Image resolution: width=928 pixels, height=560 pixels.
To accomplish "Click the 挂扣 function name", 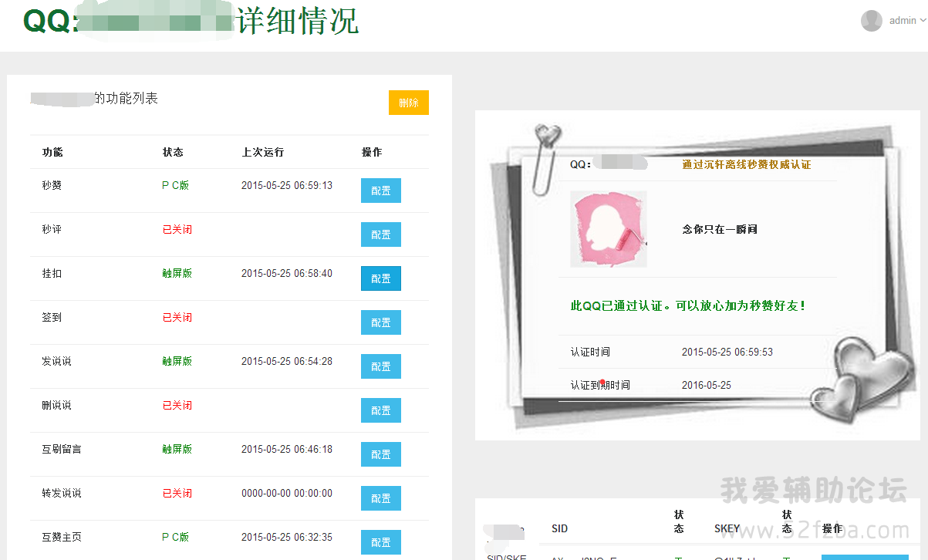I will point(52,273).
